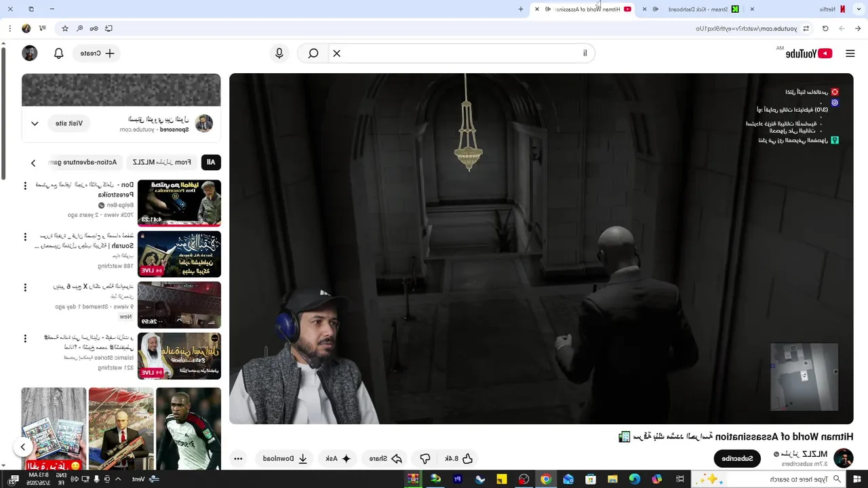Open the YouTube account avatar menu
Image resolution: width=868 pixels, height=488 pixels.
point(29,53)
